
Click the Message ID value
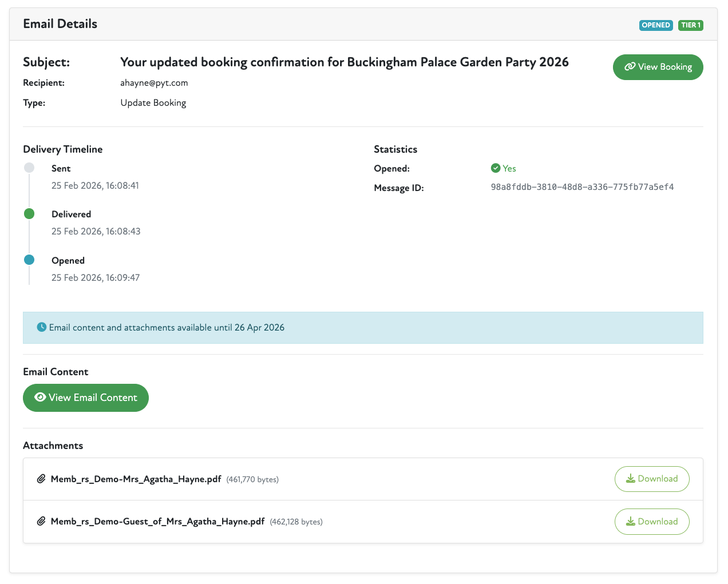pos(582,187)
